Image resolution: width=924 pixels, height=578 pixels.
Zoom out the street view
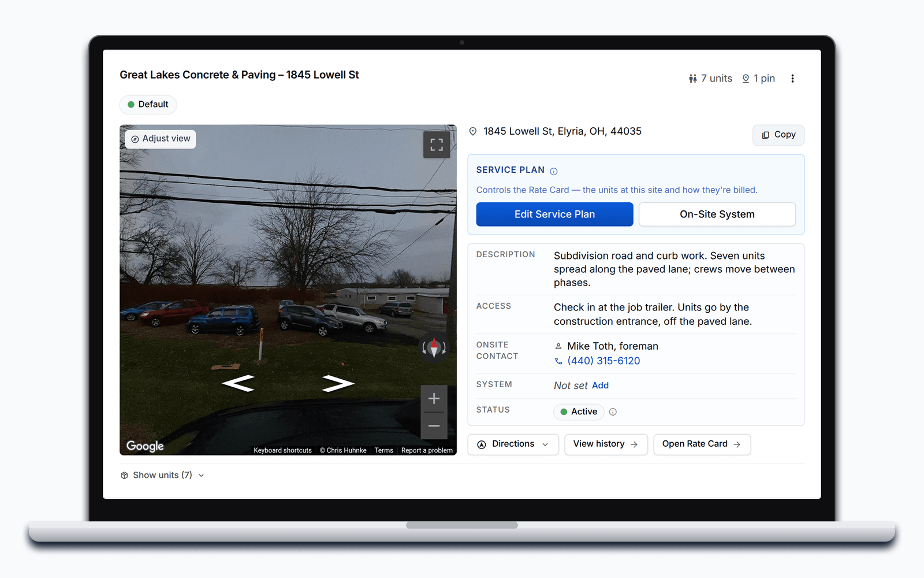click(x=434, y=426)
